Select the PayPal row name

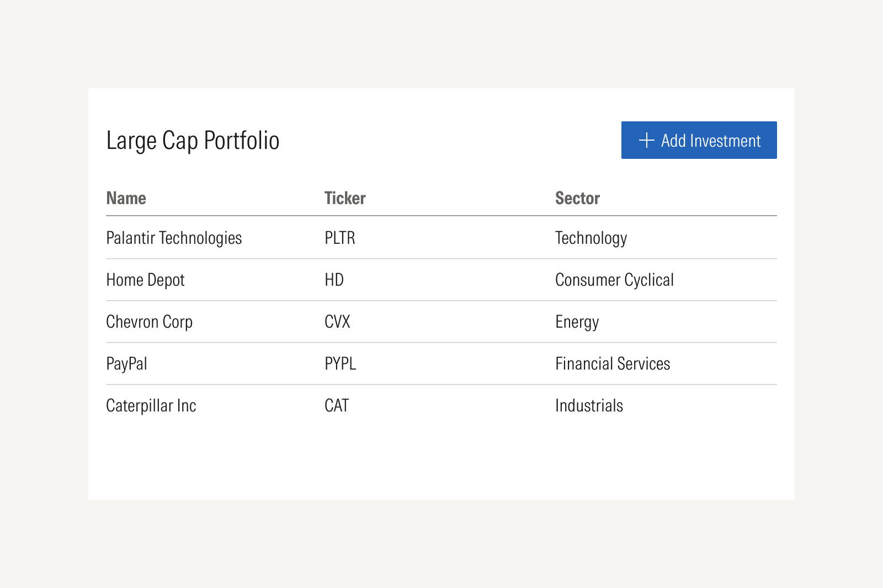coord(126,364)
